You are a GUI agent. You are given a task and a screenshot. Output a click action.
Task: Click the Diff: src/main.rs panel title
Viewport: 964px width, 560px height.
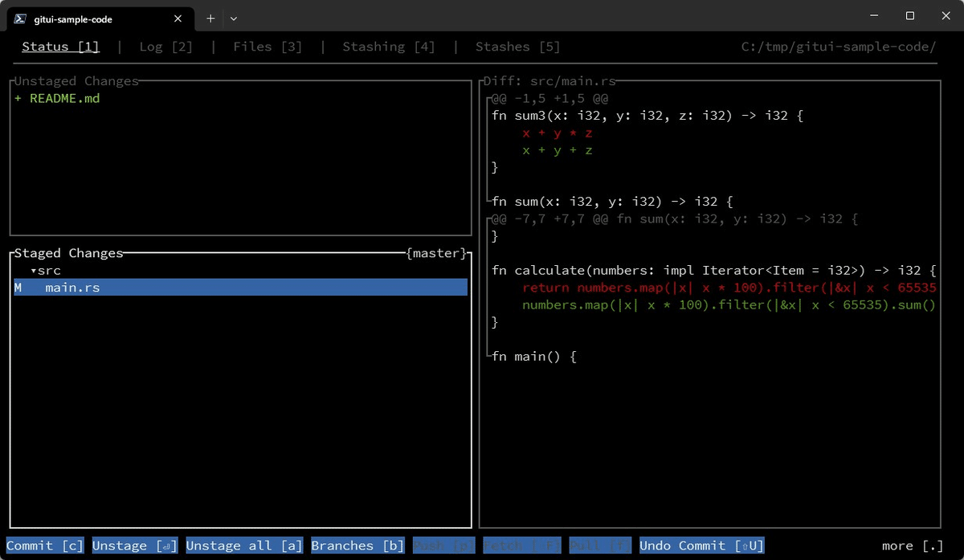[549, 81]
